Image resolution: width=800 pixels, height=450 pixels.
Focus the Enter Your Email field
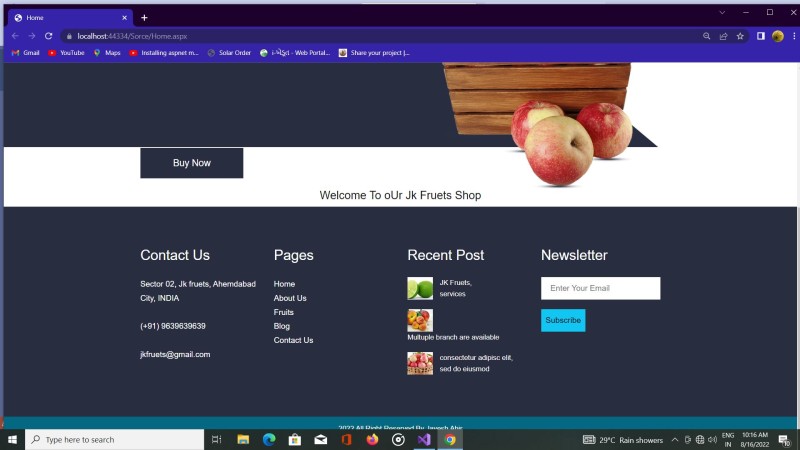coord(601,288)
